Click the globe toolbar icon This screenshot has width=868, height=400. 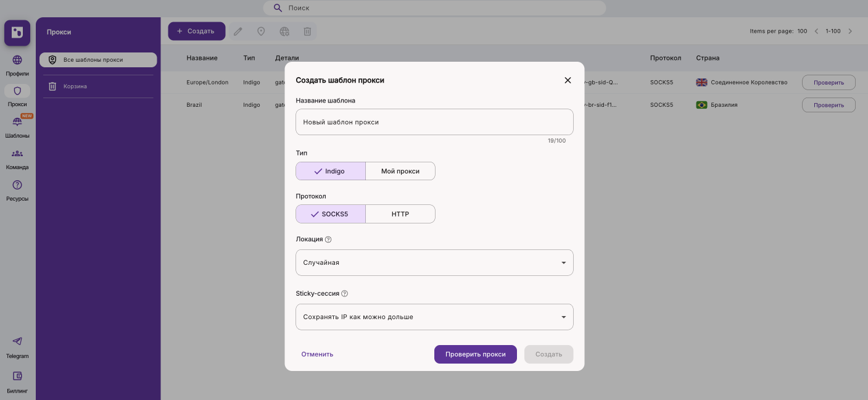point(284,31)
